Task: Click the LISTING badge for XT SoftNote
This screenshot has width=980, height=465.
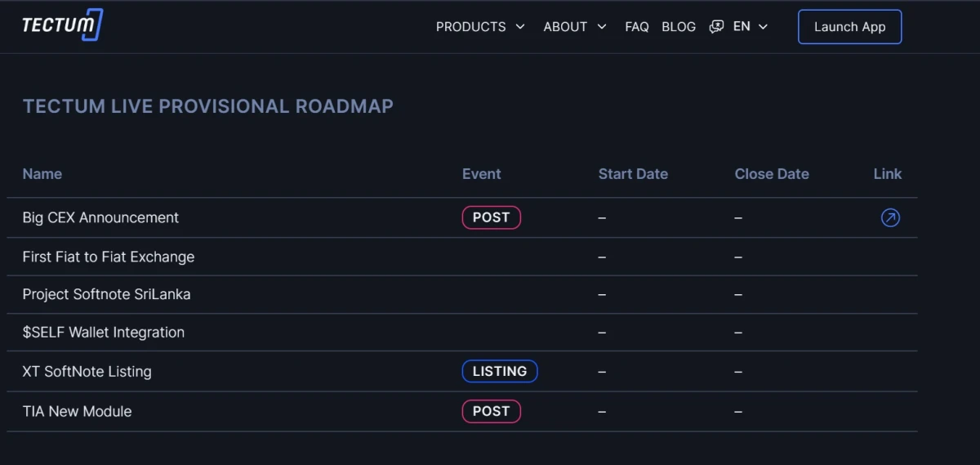Action: tap(500, 371)
